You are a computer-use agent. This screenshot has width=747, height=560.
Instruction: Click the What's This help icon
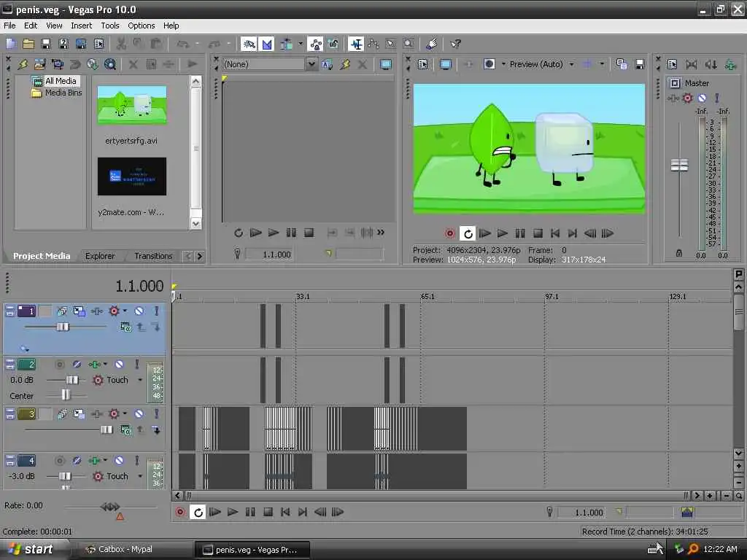(455, 44)
